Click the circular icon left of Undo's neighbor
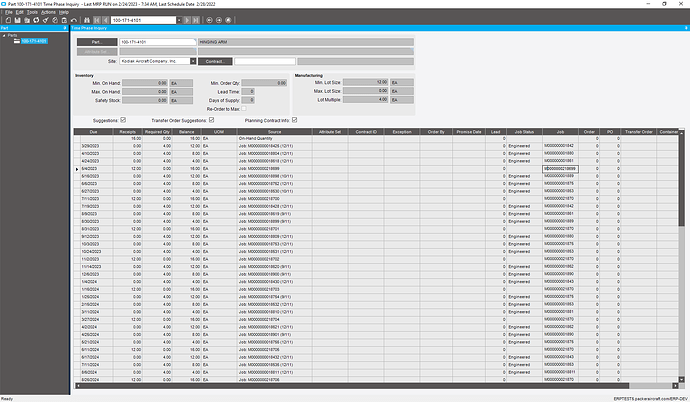 click(55, 20)
